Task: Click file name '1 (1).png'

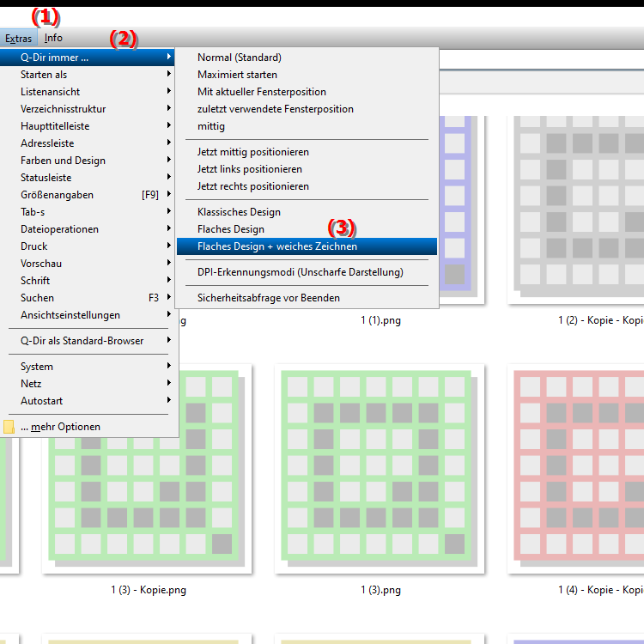Action: (380, 321)
